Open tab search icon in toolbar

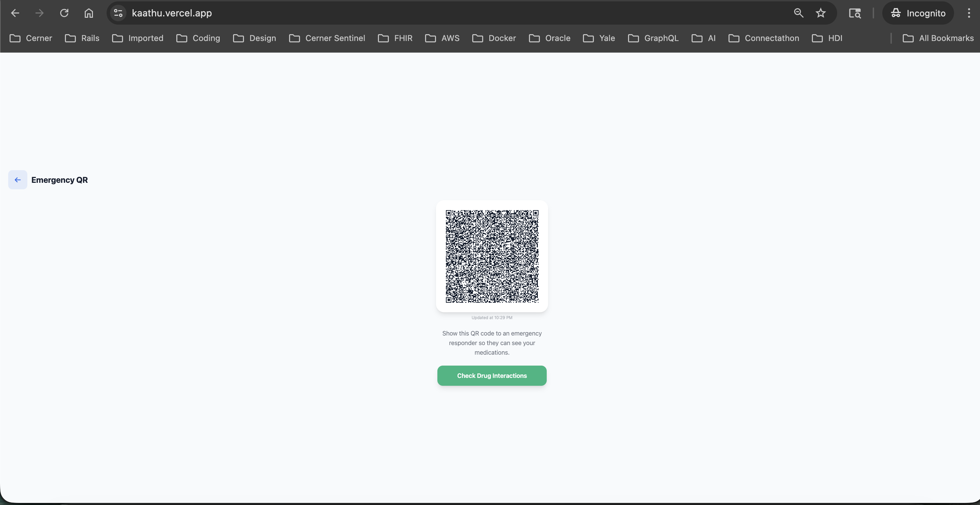click(855, 13)
